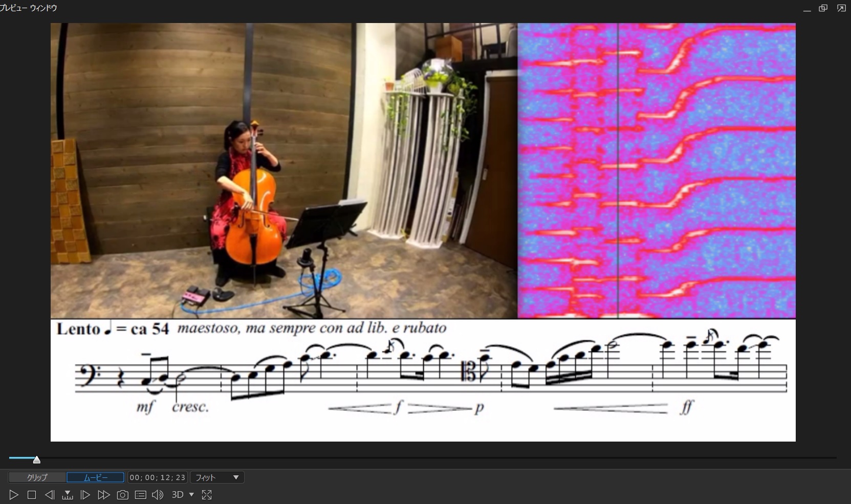Switch to ムービー (Movie) mode
This screenshot has width=851, height=504.
(96, 477)
